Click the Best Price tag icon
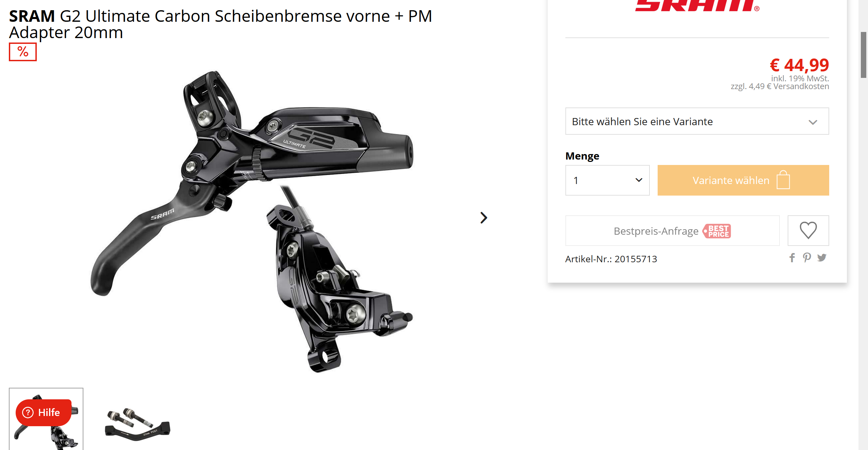868x450 pixels. [x=717, y=231]
